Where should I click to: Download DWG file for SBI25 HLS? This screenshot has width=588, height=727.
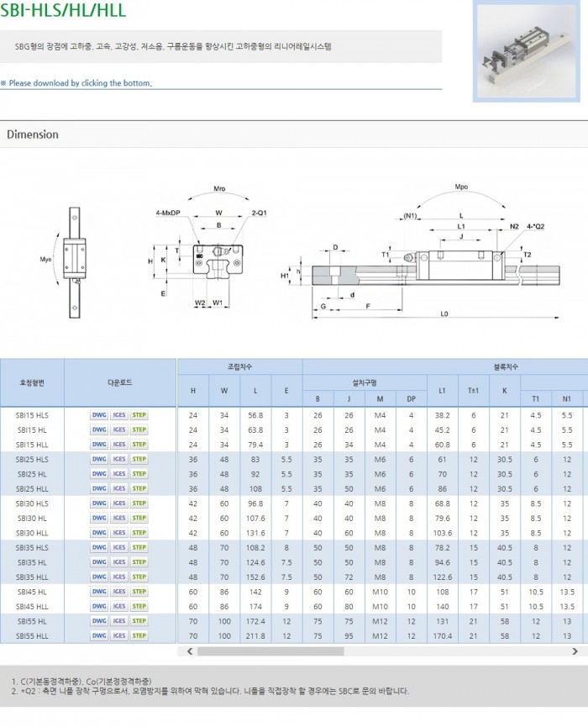point(99,459)
